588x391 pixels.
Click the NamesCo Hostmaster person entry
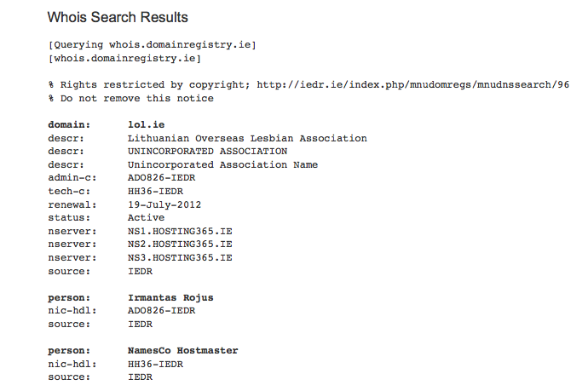pyautogui.click(x=182, y=350)
